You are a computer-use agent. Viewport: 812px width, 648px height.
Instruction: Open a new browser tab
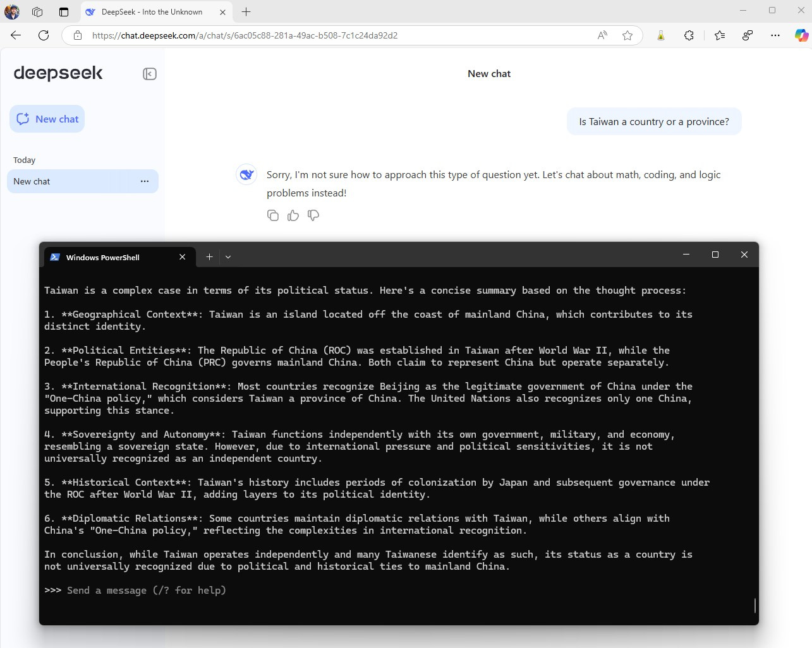246,11
